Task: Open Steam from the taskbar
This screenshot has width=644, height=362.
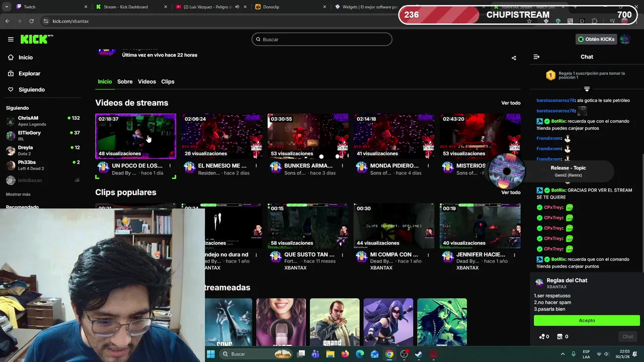Action: point(419,354)
